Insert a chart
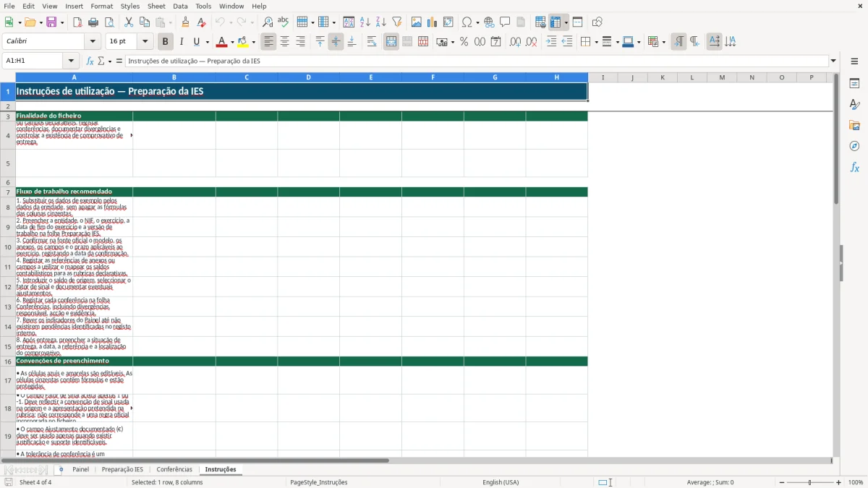This screenshot has width=868, height=488. pos(433,22)
